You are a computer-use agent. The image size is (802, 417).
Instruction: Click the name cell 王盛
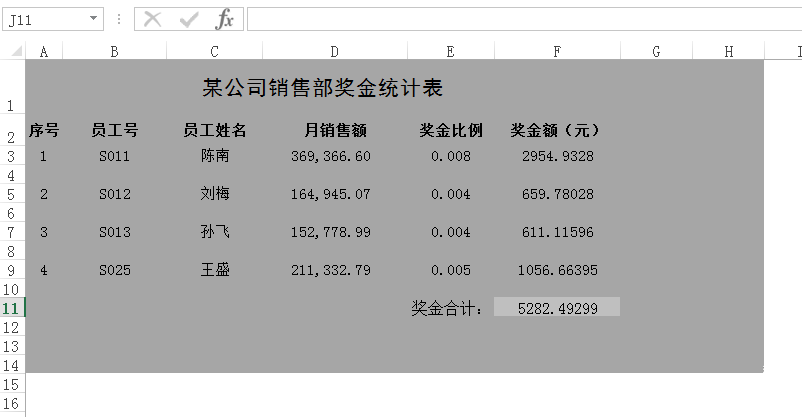click(x=215, y=270)
